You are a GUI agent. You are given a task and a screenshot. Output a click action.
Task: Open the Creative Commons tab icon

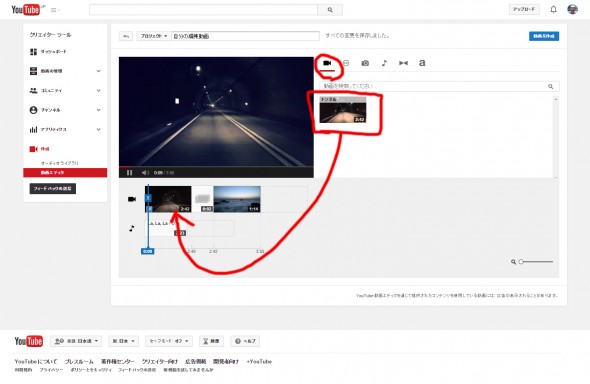tap(346, 63)
